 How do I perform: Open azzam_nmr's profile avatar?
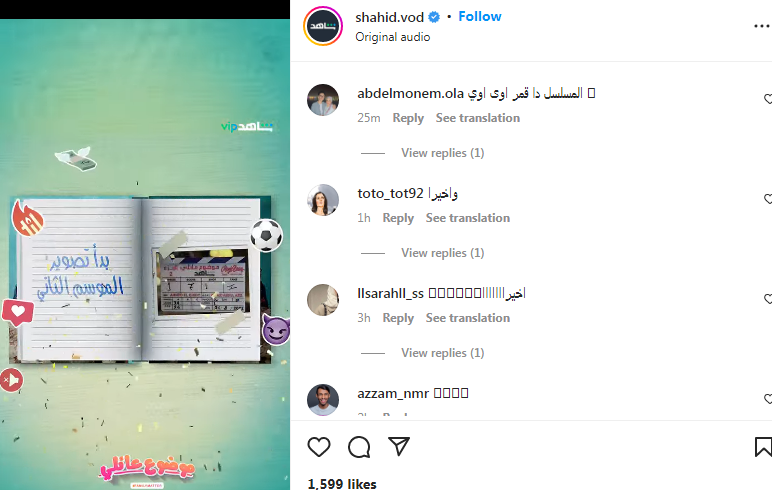323,400
